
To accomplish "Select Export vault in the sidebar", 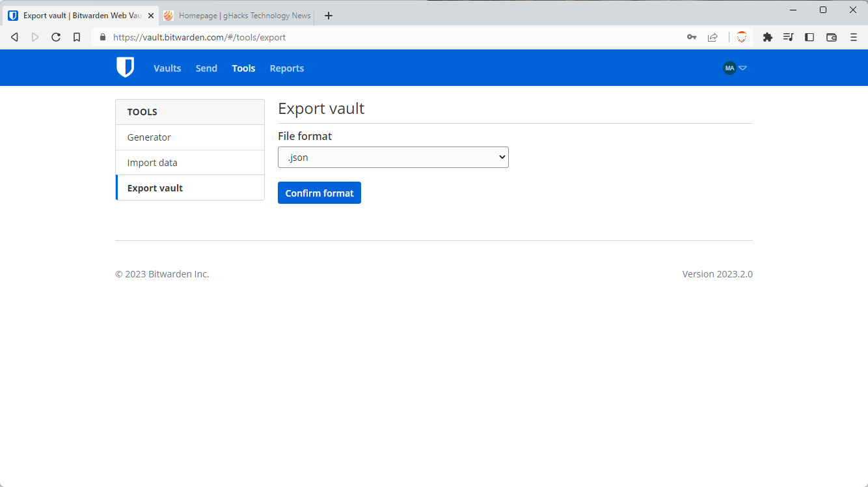I will point(190,188).
